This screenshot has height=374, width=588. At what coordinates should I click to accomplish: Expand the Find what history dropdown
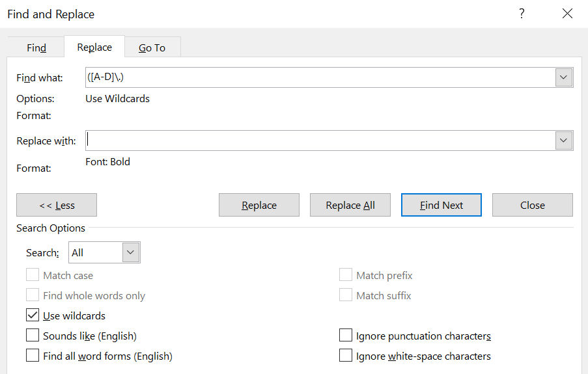[x=563, y=77]
